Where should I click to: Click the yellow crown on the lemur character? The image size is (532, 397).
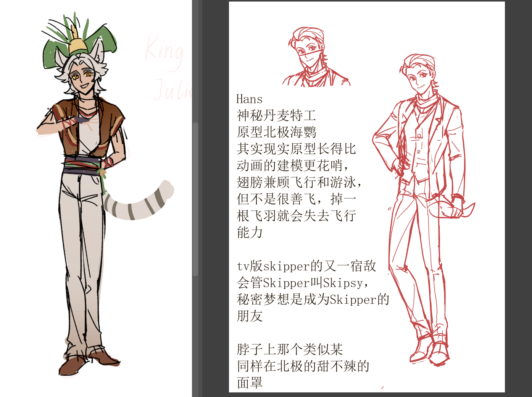(77, 46)
